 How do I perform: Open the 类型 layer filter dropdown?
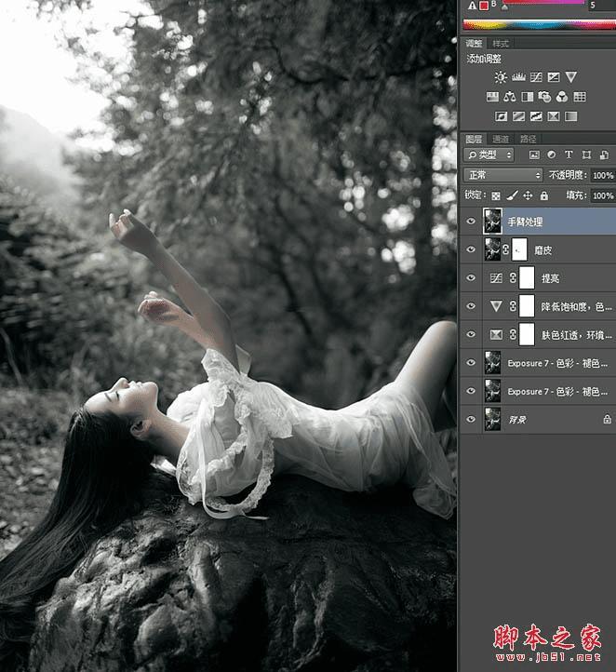point(489,155)
